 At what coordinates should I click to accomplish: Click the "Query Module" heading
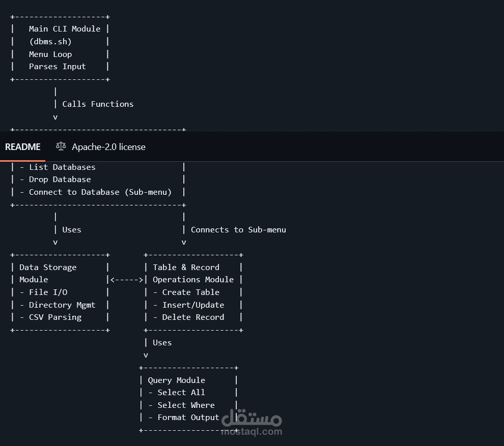(177, 380)
